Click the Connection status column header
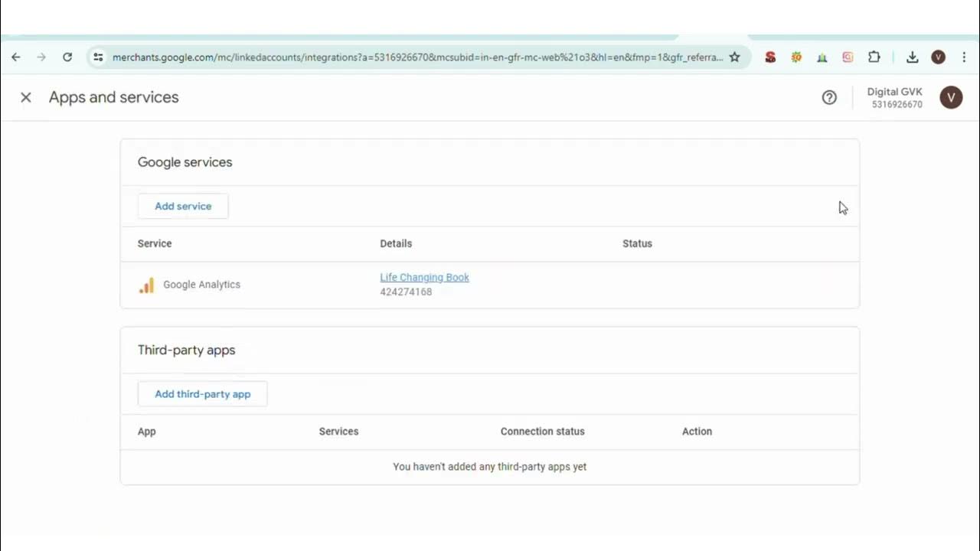Image resolution: width=980 pixels, height=551 pixels. (x=542, y=432)
